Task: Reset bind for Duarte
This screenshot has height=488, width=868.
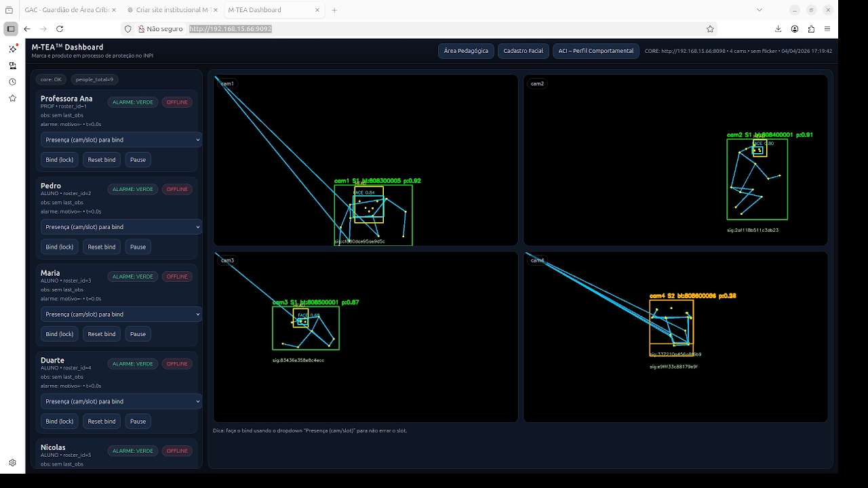Action: [102, 422]
